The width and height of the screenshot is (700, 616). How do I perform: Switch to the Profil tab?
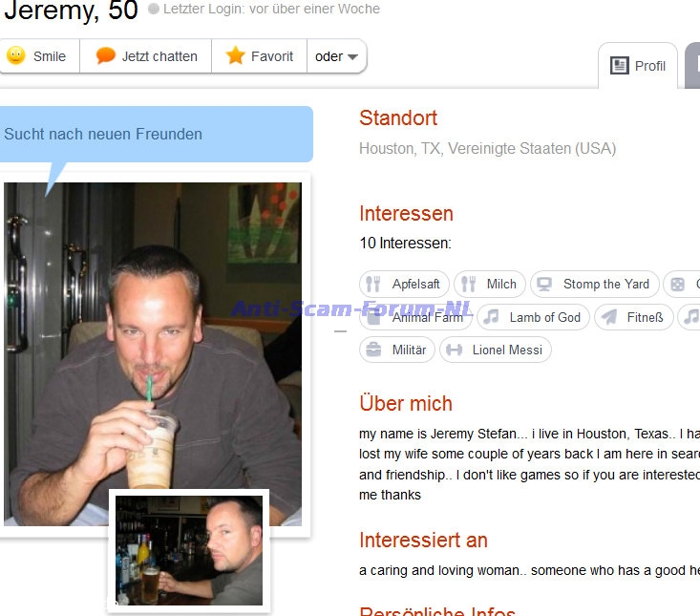pyautogui.click(x=638, y=66)
